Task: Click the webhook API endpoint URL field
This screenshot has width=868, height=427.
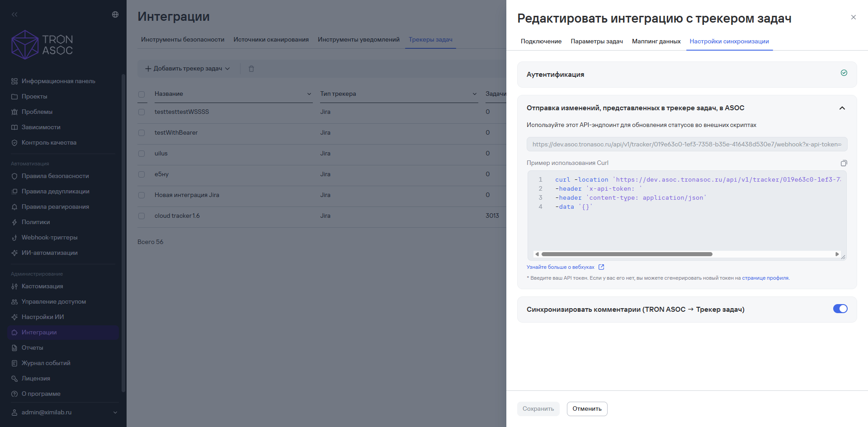Action: point(687,145)
